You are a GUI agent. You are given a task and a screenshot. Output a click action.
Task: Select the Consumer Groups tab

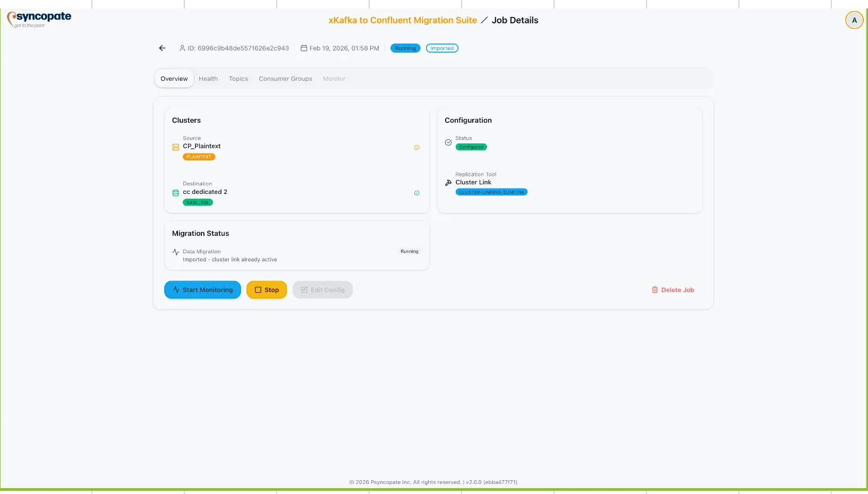pyautogui.click(x=285, y=79)
